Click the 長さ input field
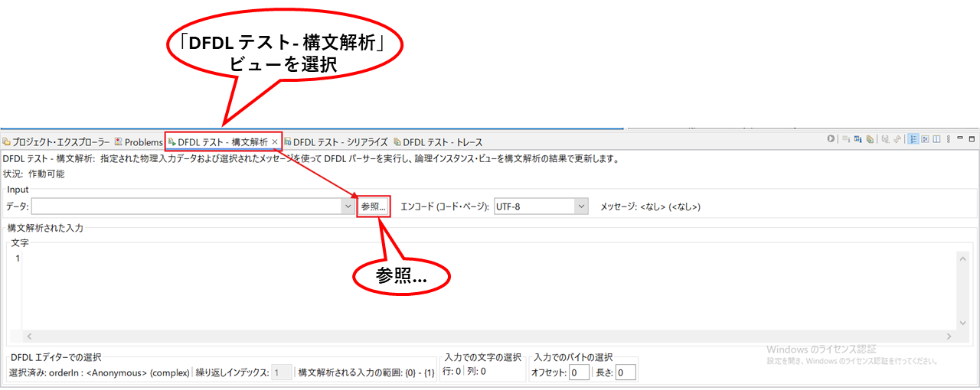The image size is (980, 390). coord(626,372)
